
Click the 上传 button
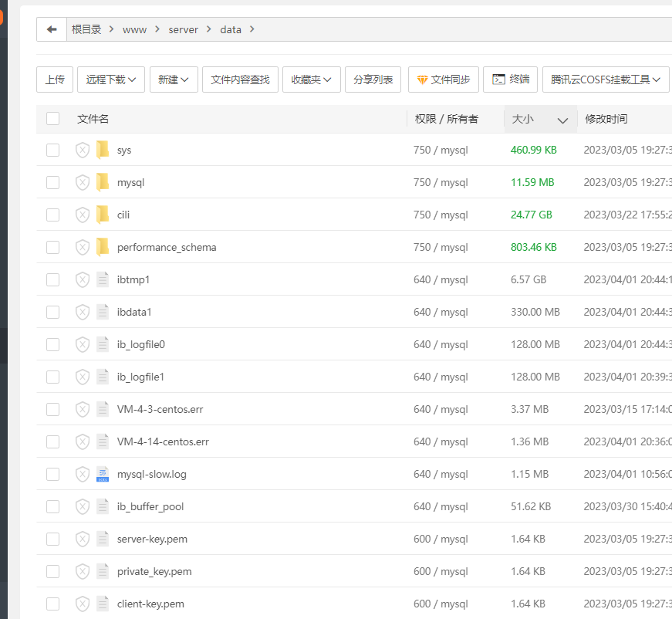tap(55, 79)
